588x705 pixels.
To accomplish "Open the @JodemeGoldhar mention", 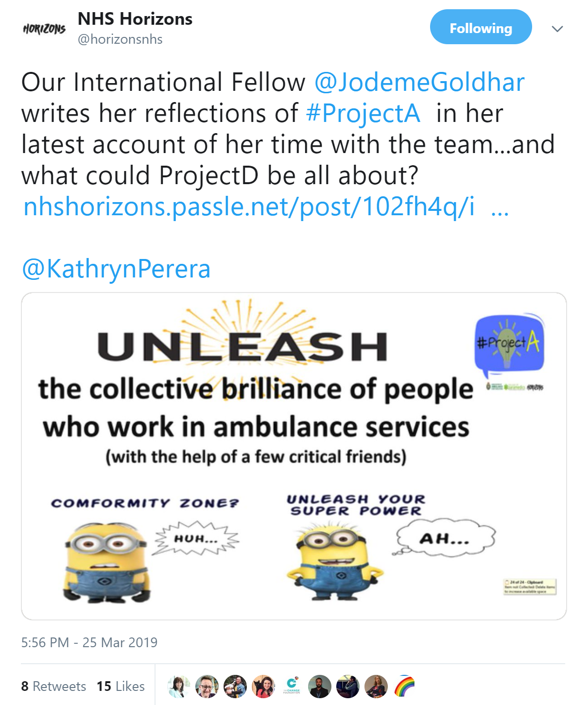I will pos(420,82).
